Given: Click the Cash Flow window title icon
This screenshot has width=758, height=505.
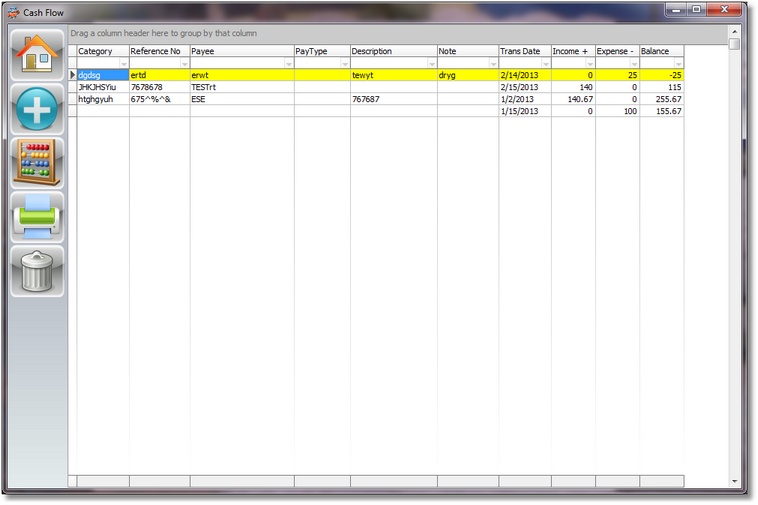Looking at the screenshot, I should (x=13, y=12).
